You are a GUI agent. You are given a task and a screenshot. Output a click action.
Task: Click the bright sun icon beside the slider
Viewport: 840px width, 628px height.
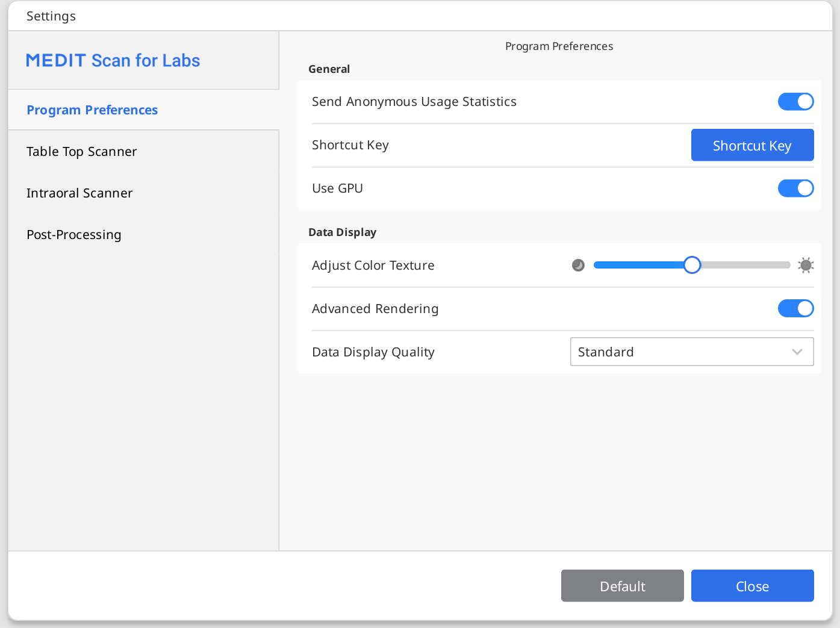point(806,266)
